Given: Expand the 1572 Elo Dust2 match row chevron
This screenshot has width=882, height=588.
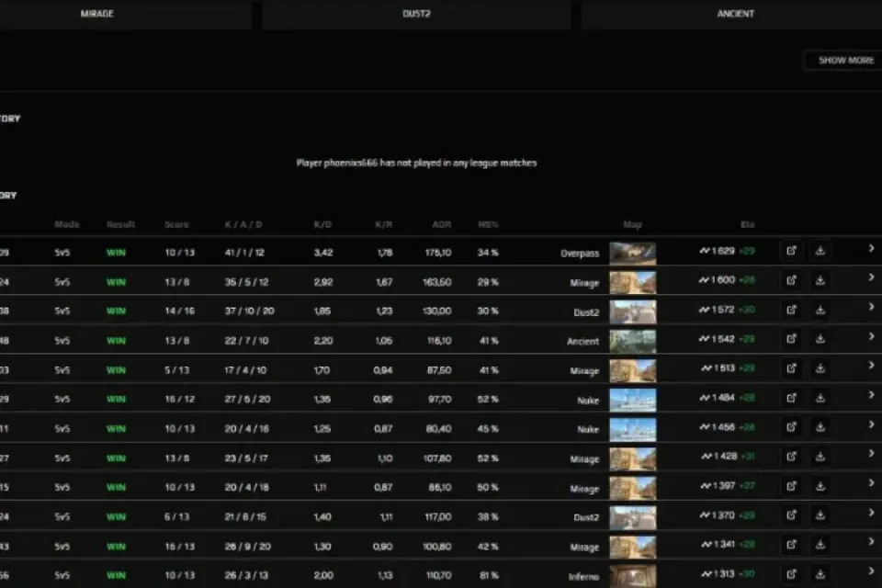Looking at the screenshot, I should 871,307.
